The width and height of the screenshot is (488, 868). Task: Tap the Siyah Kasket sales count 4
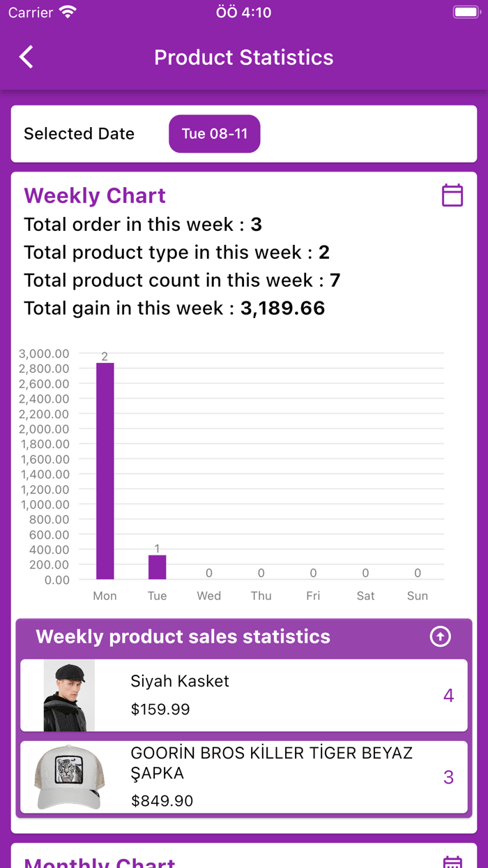click(448, 696)
